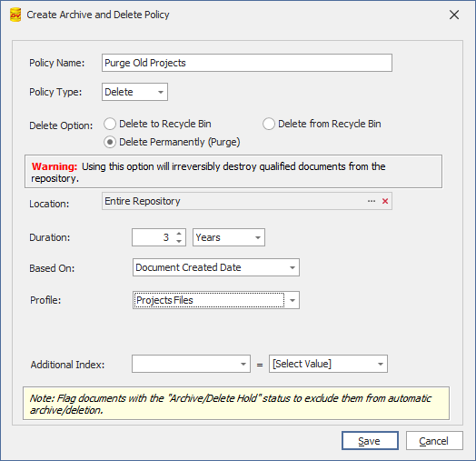476x461 pixels.
Task: Click the DocuVieware app icon in title bar
Action: [15, 15]
